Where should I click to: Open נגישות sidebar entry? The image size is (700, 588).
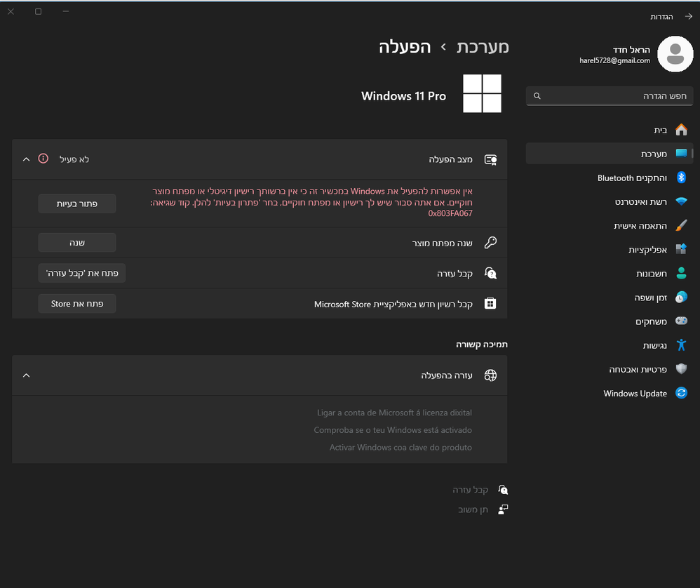coord(610,345)
